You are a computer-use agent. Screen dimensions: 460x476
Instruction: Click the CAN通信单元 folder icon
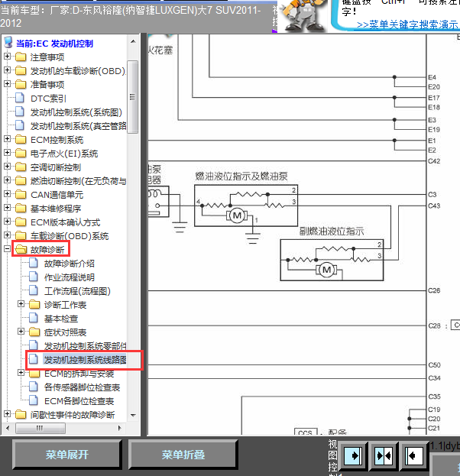pos(21,194)
